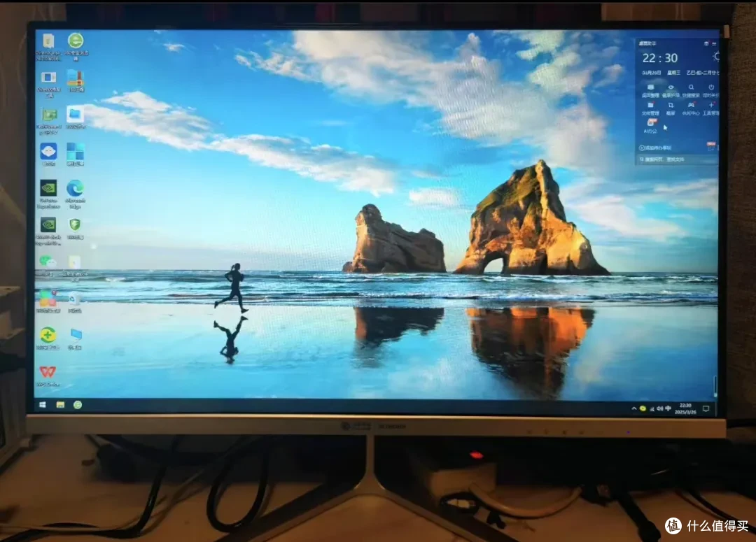Open the volume speaker icon in tray
This screenshot has width=756, height=542.
click(659, 408)
